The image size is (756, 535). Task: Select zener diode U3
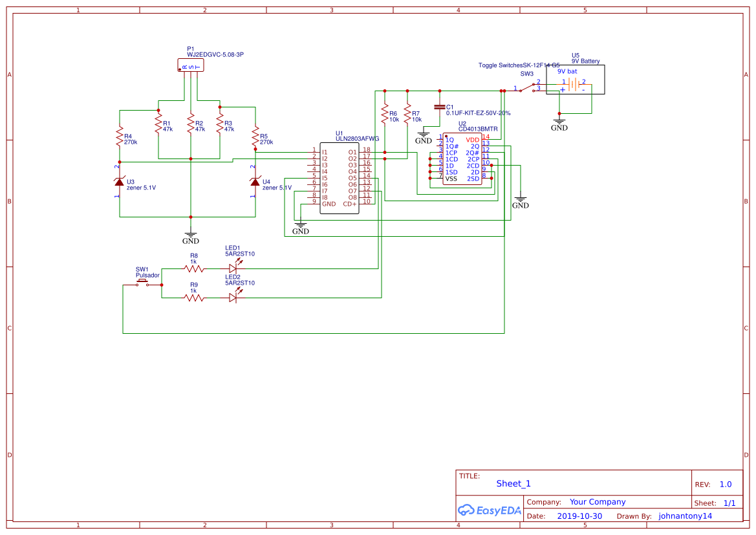point(120,182)
